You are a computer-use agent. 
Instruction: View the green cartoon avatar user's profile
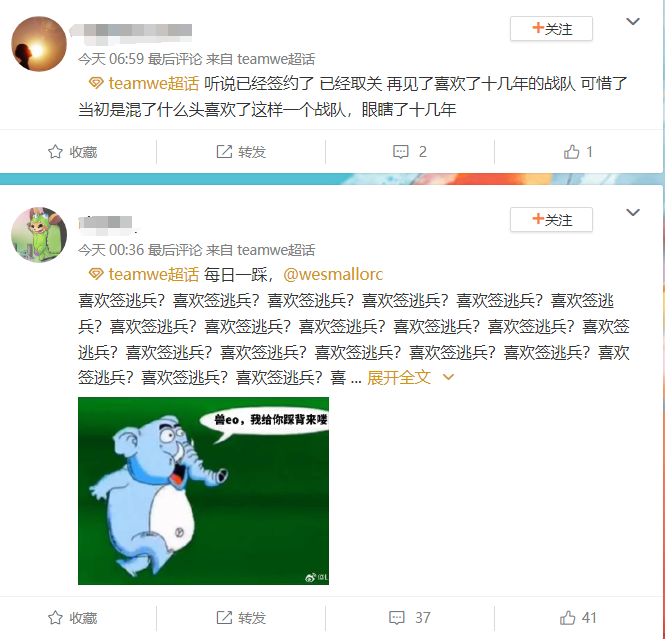(x=39, y=234)
